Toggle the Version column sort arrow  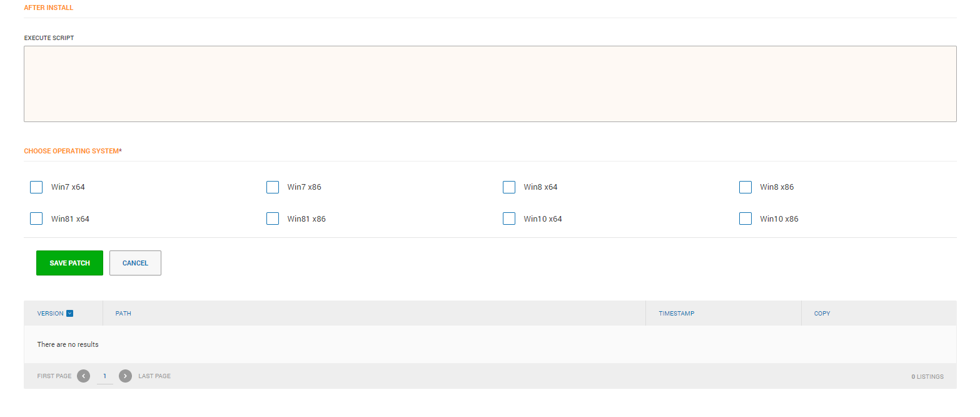(x=70, y=314)
